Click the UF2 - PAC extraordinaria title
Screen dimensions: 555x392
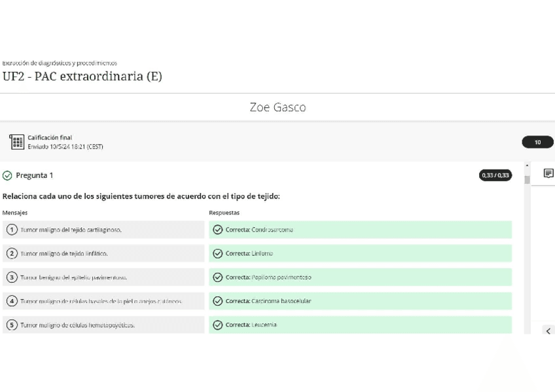[82, 77]
